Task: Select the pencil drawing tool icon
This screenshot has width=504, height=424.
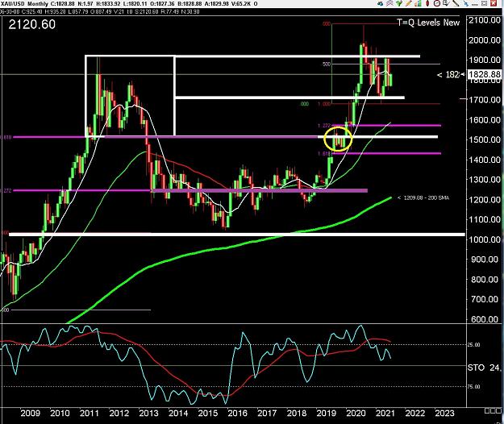Action: (x=409, y=3)
